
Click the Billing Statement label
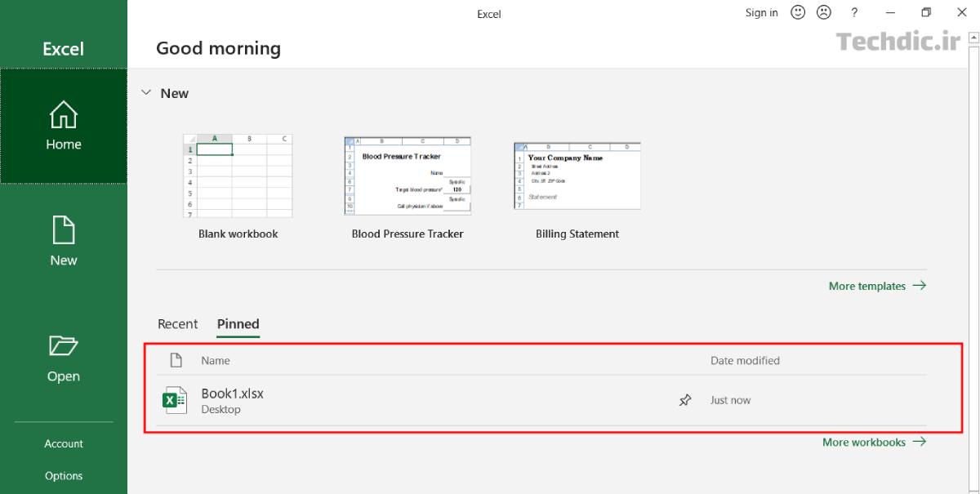point(577,234)
